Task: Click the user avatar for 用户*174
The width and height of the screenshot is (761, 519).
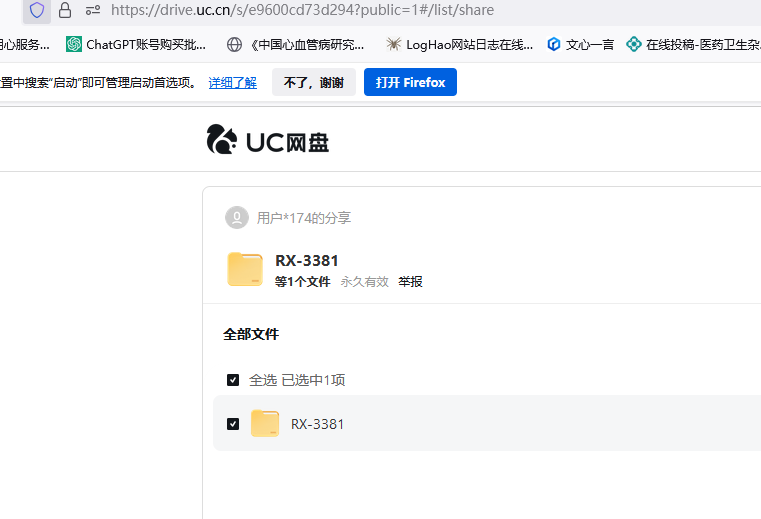Action: pyautogui.click(x=237, y=218)
